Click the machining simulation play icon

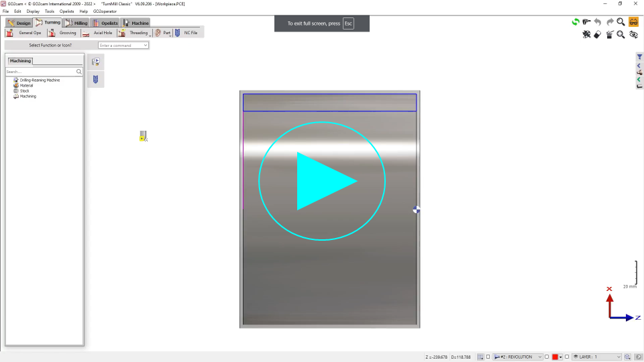point(96,62)
